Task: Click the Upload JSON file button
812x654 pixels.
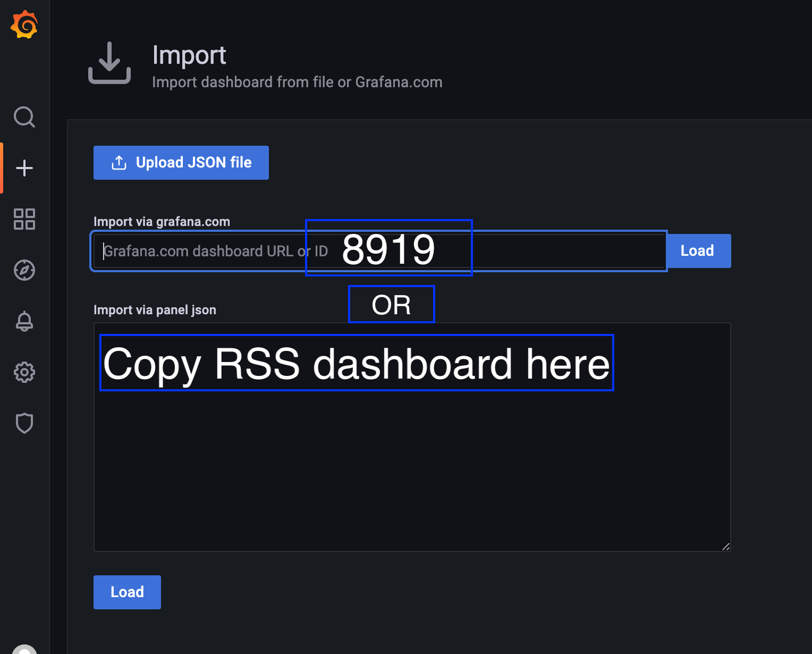Action: [181, 163]
